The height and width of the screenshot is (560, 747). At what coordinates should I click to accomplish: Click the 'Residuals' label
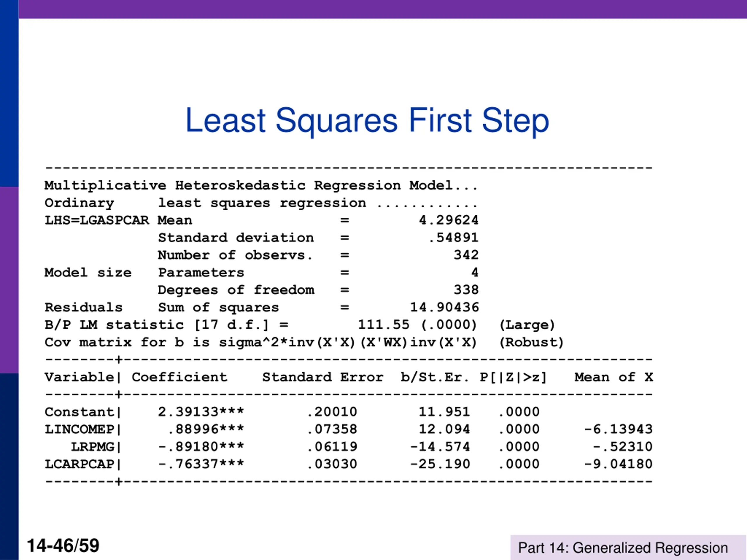[83, 307]
